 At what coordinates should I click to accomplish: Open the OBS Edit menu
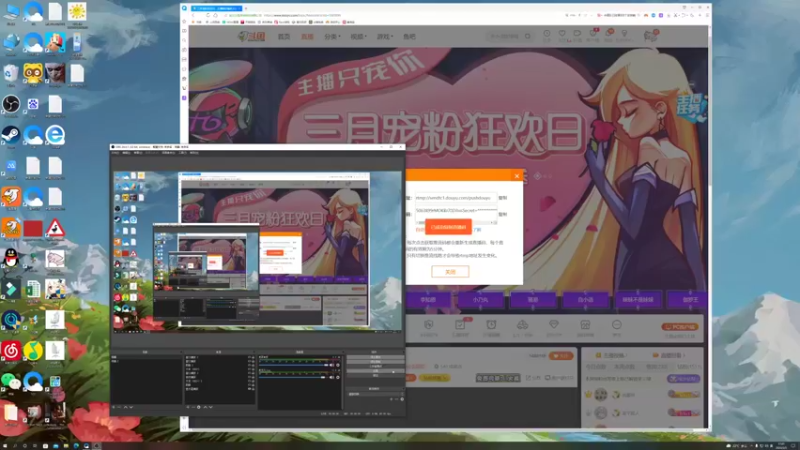(x=126, y=153)
